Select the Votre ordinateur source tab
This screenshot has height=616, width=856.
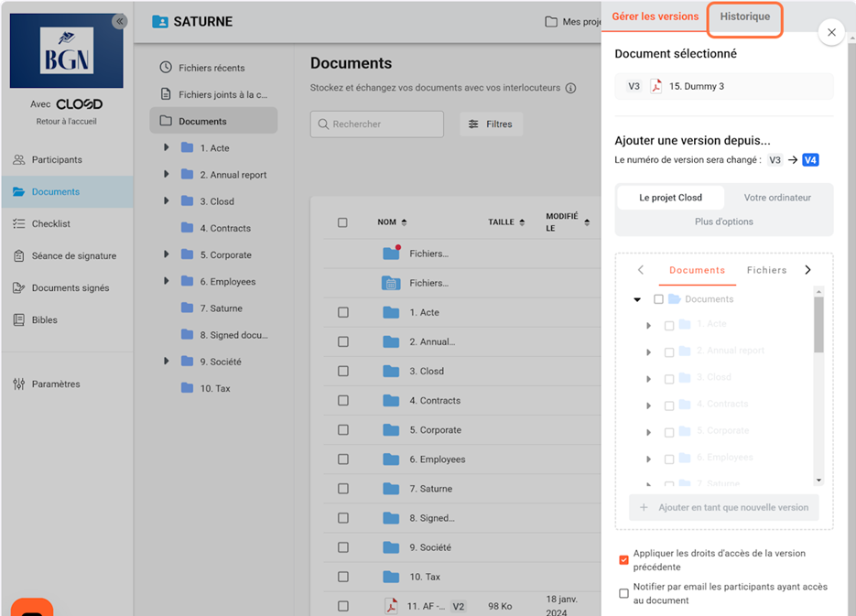coord(777,198)
